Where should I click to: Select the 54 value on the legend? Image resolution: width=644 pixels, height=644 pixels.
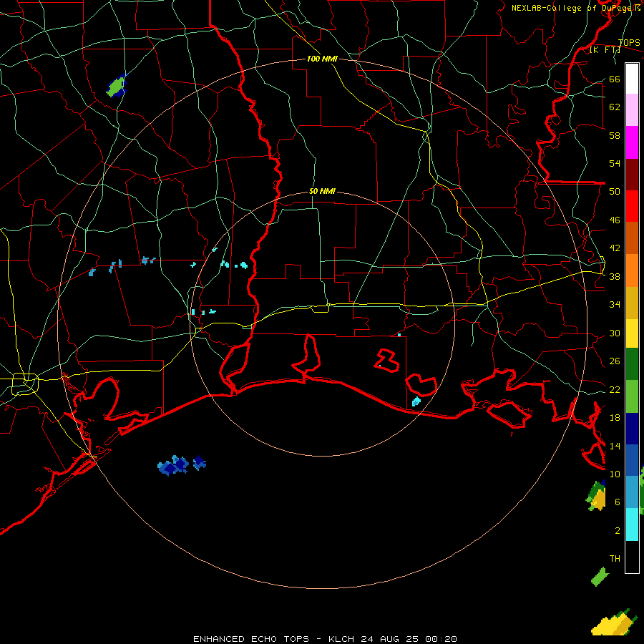click(615, 163)
